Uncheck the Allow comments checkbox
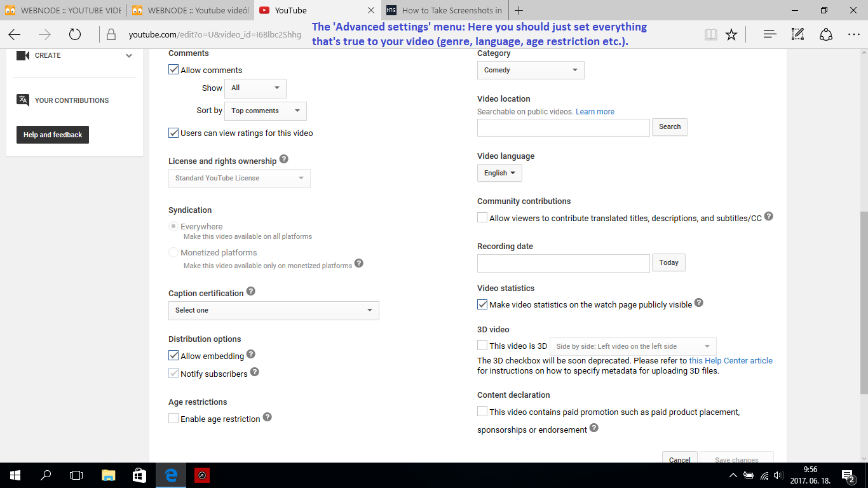This screenshot has height=488, width=868. [x=173, y=70]
